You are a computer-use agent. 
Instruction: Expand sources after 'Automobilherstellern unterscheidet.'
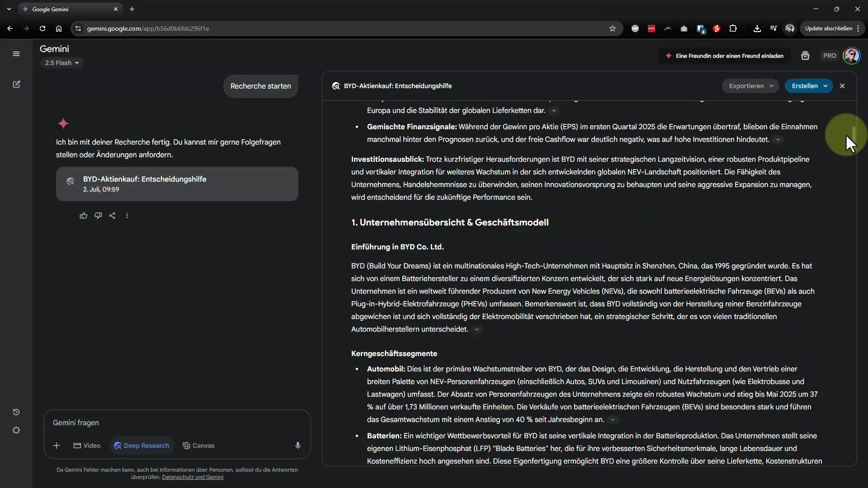point(476,329)
